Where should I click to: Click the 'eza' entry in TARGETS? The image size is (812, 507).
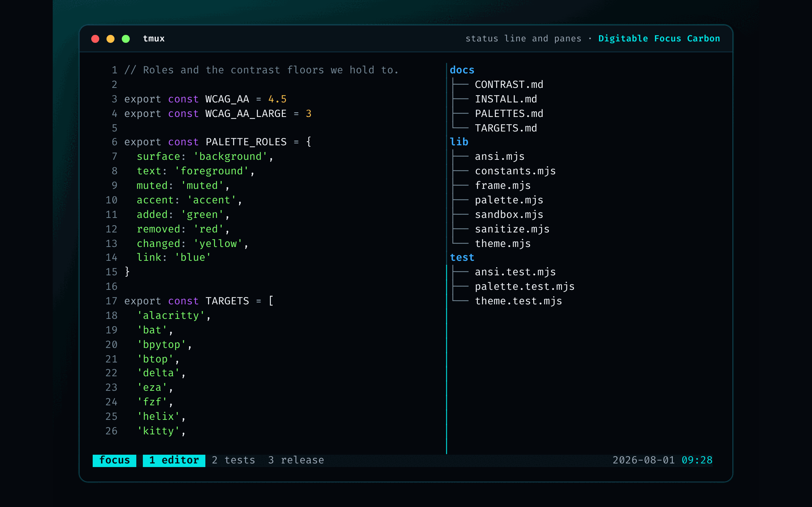(152, 388)
